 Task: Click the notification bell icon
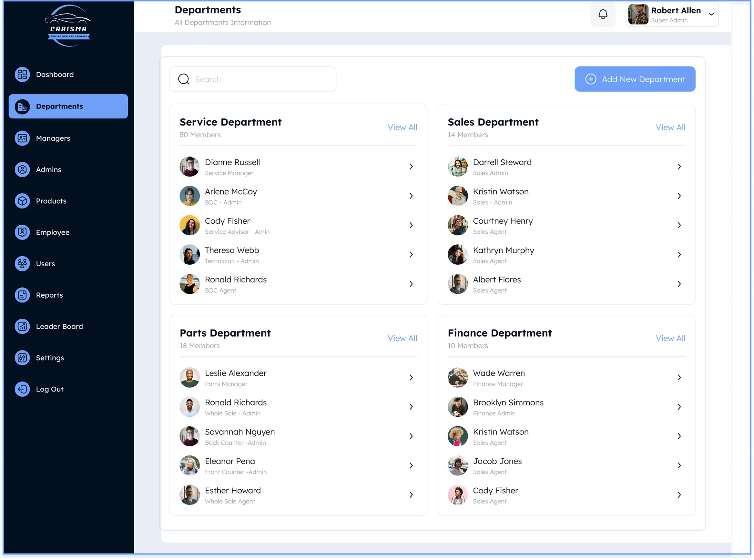[602, 14]
